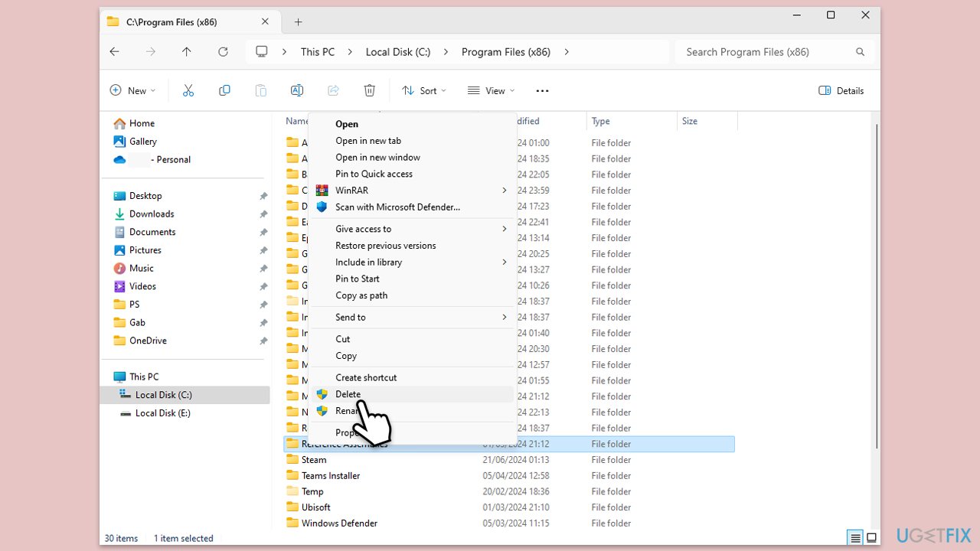
Task: Go back with the left arrow
Action: pos(114,52)
